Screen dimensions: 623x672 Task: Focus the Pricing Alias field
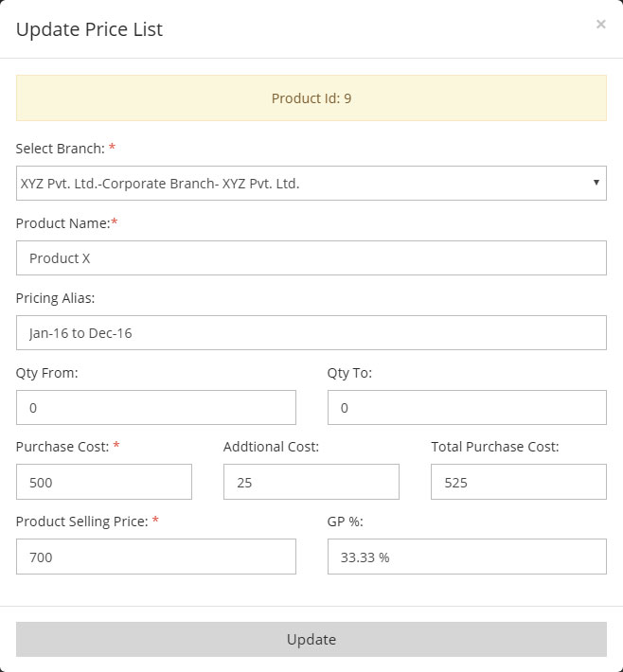(x=311, y=332)
